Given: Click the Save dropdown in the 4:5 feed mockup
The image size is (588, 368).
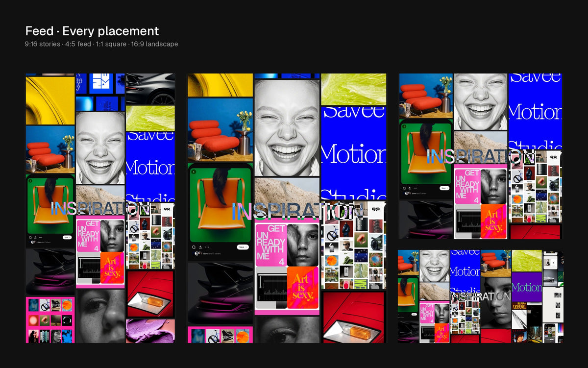Looking at the screenshot, I should [x=243, y=247].
